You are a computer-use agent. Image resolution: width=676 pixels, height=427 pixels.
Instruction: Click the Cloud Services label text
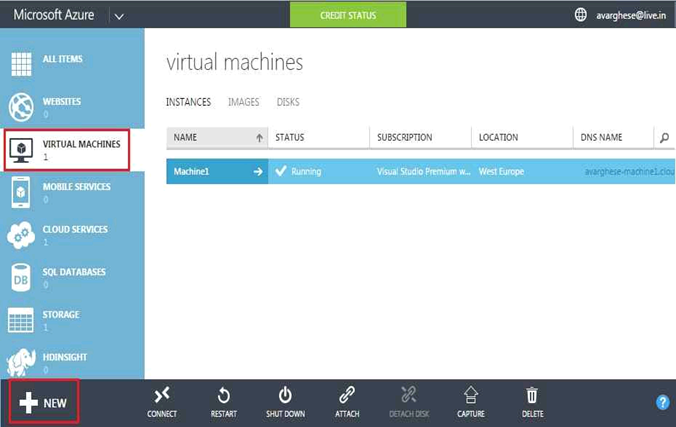pos(75,229)
